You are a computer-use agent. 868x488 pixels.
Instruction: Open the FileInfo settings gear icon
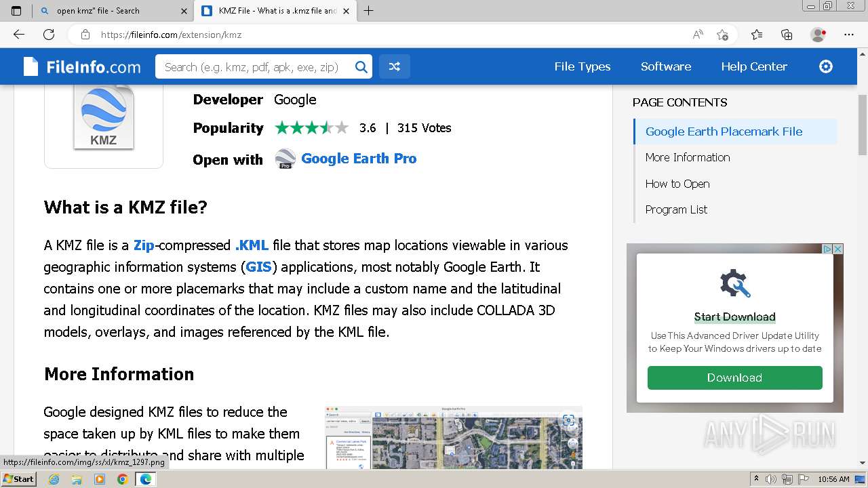click(825, 66)
